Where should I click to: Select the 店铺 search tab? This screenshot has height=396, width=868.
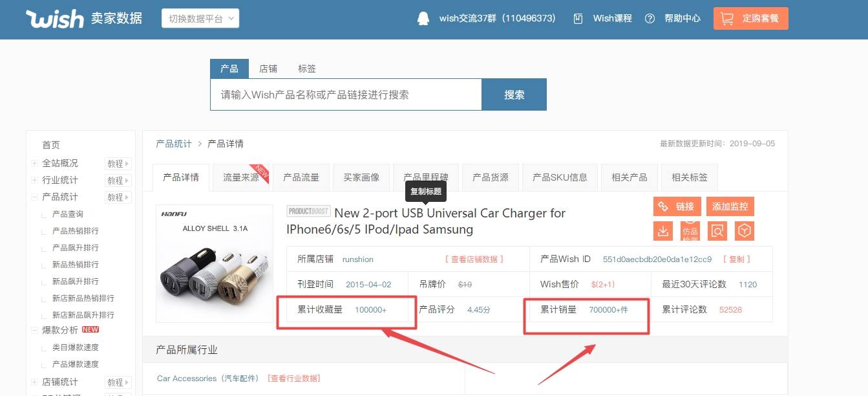(268, 69)
